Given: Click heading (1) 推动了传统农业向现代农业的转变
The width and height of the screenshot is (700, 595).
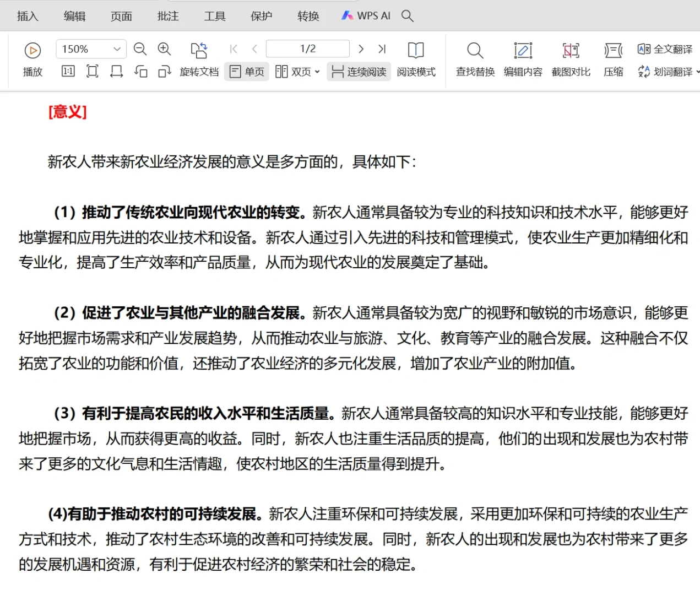Looking at the screenshot, I should pos(180,212).
